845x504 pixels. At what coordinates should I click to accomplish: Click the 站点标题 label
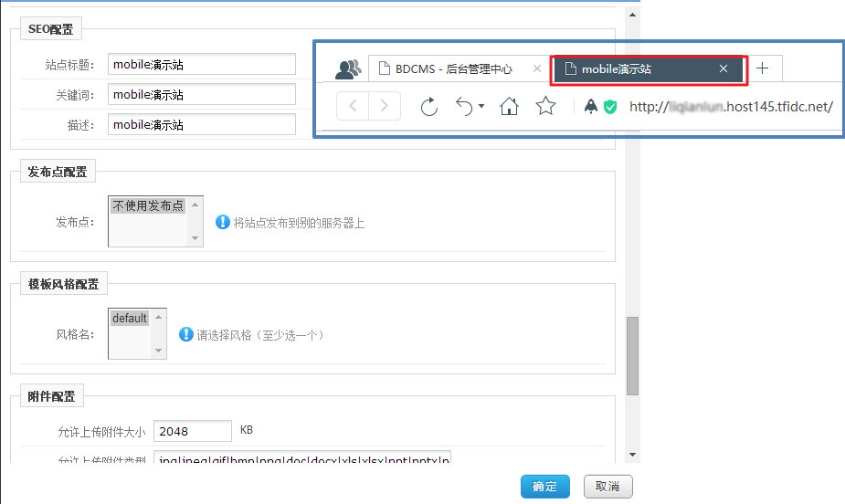click(x=69, y=65)
